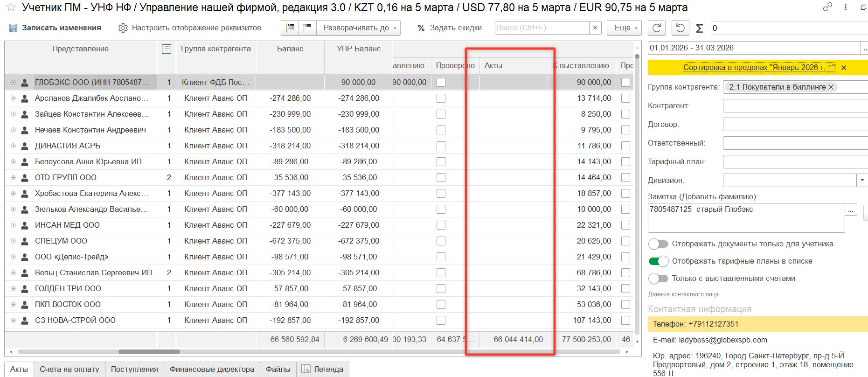Click the counterclockwise undo arrow button
This screenshot has width=868, height=377.
pyautogui.click(x=680, y=28)
